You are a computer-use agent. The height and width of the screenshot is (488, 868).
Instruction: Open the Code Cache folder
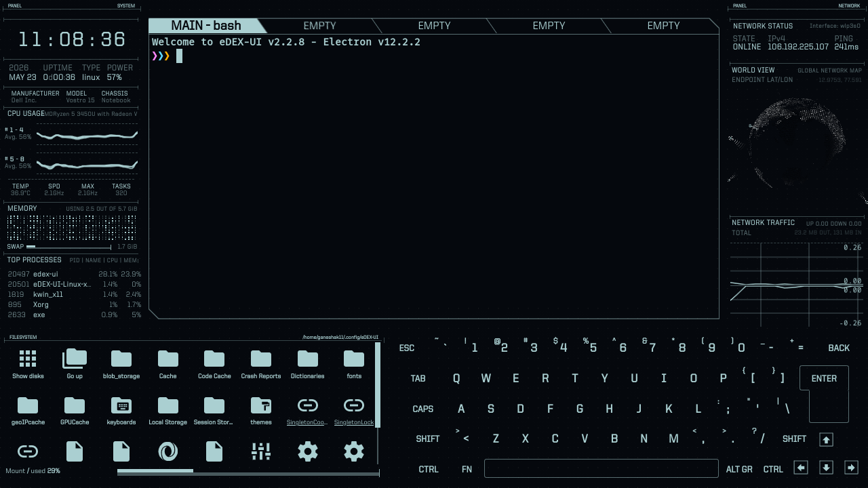[214, 359]
